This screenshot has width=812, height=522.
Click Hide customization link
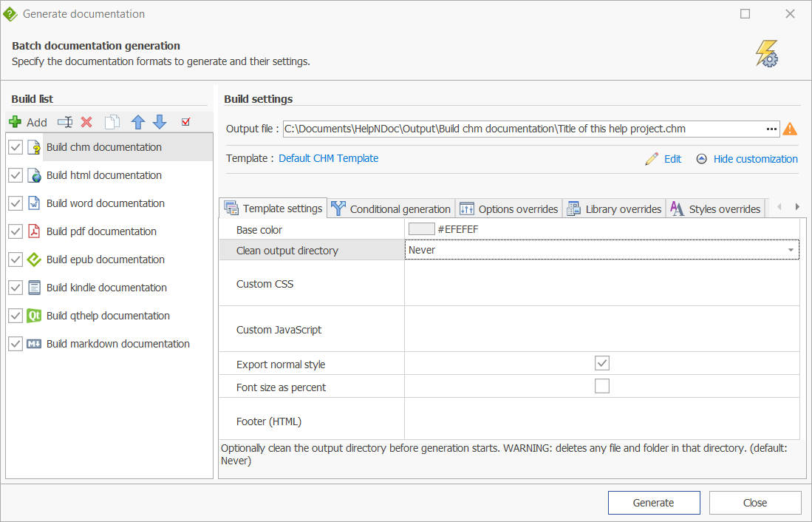[x=756, y=159]
